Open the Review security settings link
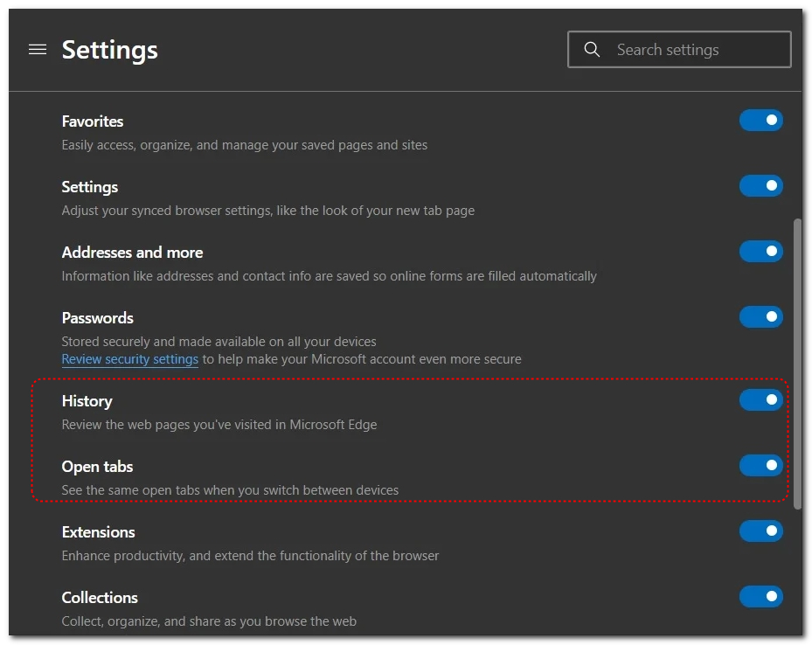The height and width of the screenshot is (645, 812). [x=130, y=359]
